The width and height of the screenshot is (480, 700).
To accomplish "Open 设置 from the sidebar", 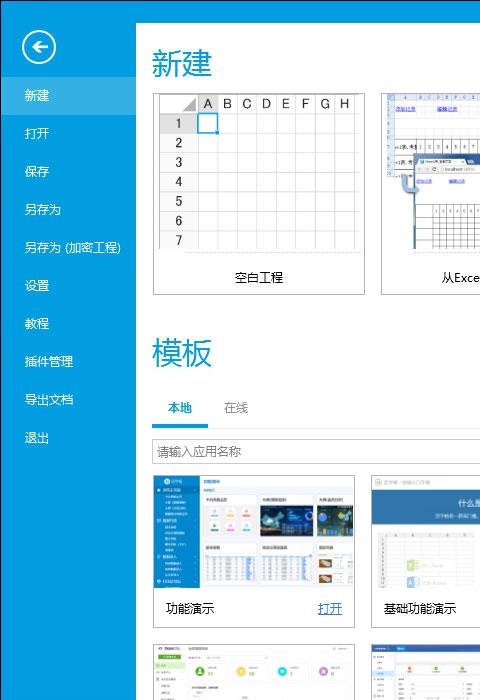I will tap(68, 286).
